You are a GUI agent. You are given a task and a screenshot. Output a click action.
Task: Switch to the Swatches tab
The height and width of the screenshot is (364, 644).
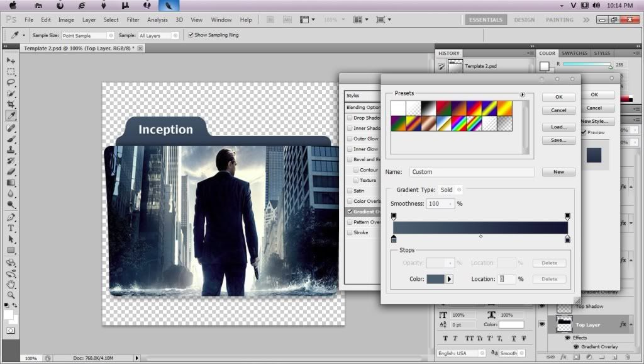574,53
